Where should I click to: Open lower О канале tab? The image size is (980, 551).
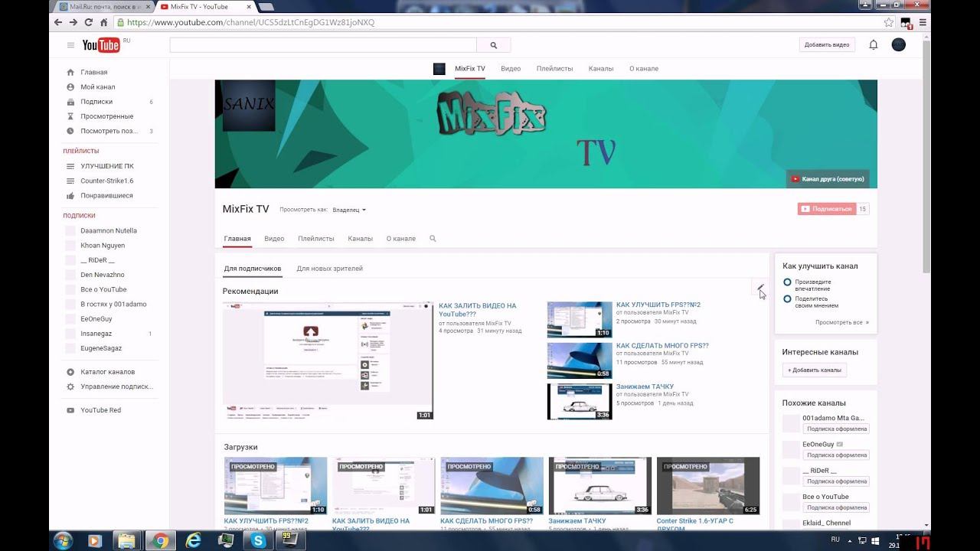(x=401, y=239)
